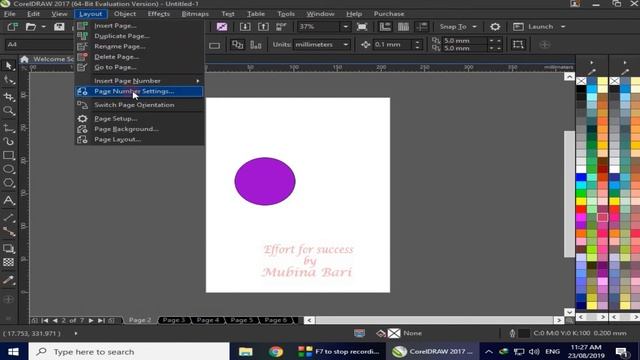
Task: Select the Crop tool
Action: click(x=9, y=96)
